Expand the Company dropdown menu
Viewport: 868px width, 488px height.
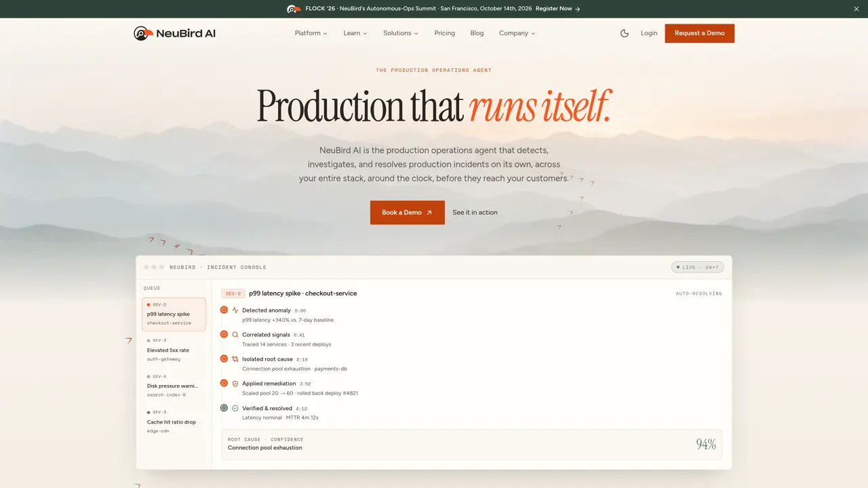517,33
